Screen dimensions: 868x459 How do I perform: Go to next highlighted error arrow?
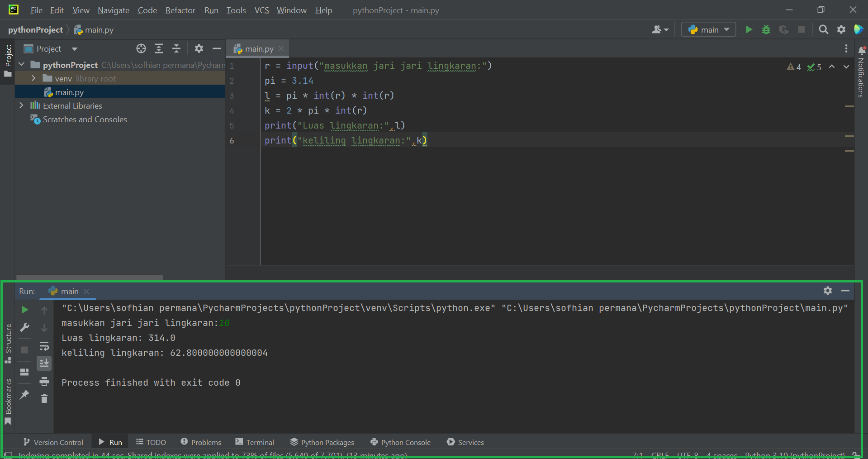coord(846,67)
